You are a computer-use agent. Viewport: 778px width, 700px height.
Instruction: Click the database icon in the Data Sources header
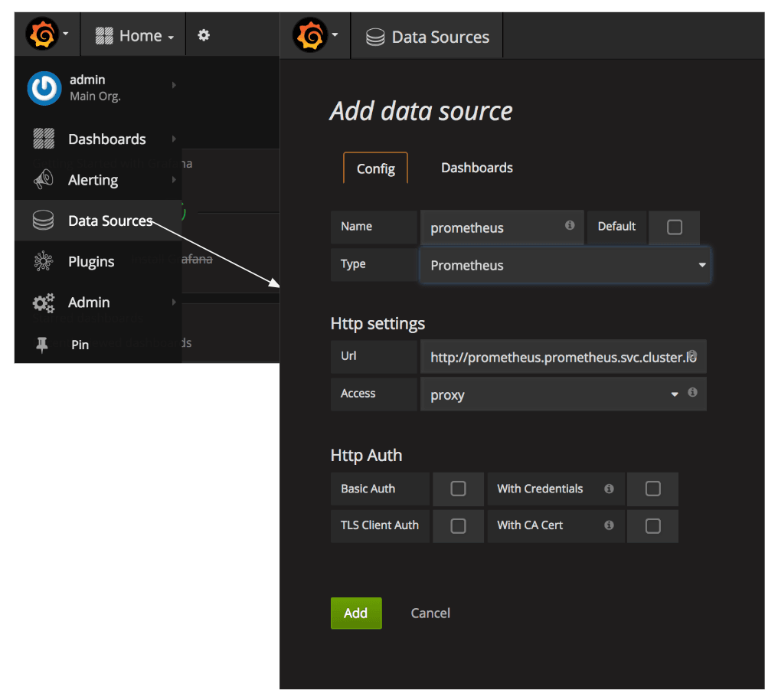tap(375, 38)
